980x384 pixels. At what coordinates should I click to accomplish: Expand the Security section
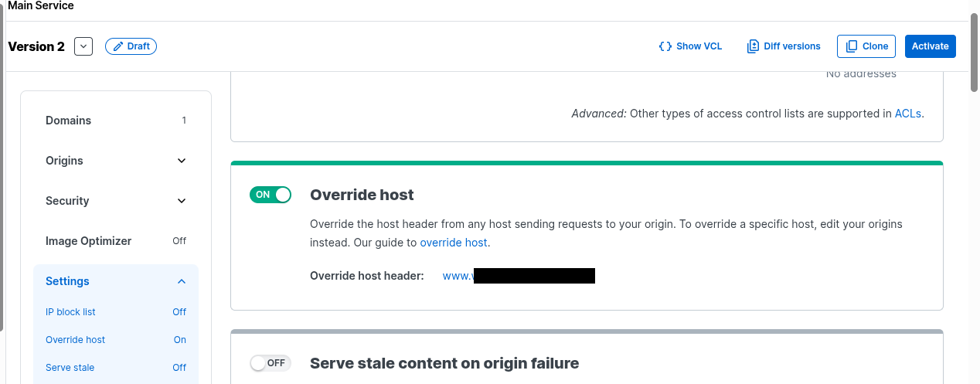tap(182, 201)
